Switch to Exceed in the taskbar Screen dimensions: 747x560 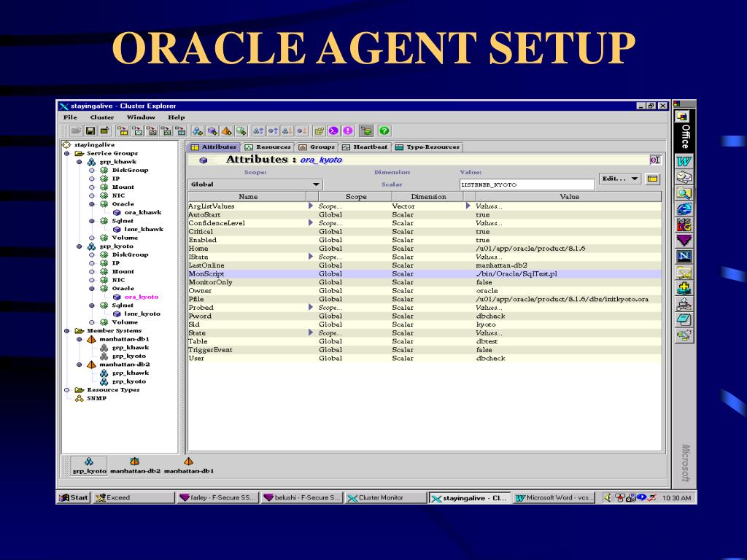click(x=133, y=497)
